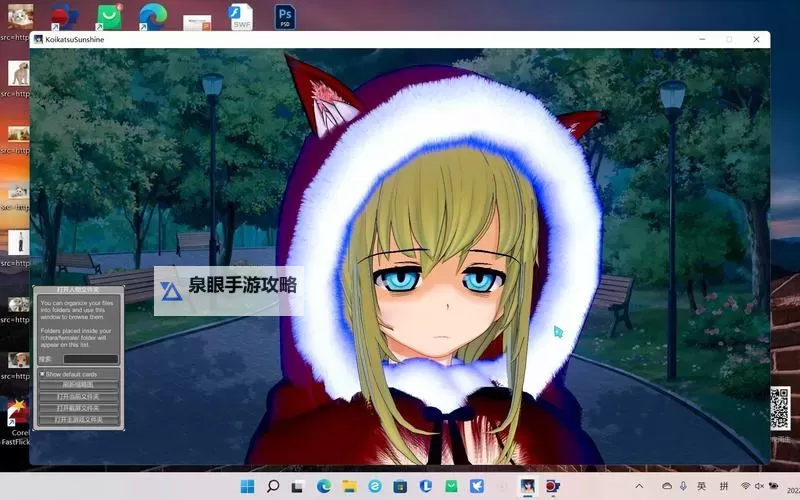800x500 pixels.
Task: Open Microsoft Edge from the taskbar
Action: [x=323, y=486]
